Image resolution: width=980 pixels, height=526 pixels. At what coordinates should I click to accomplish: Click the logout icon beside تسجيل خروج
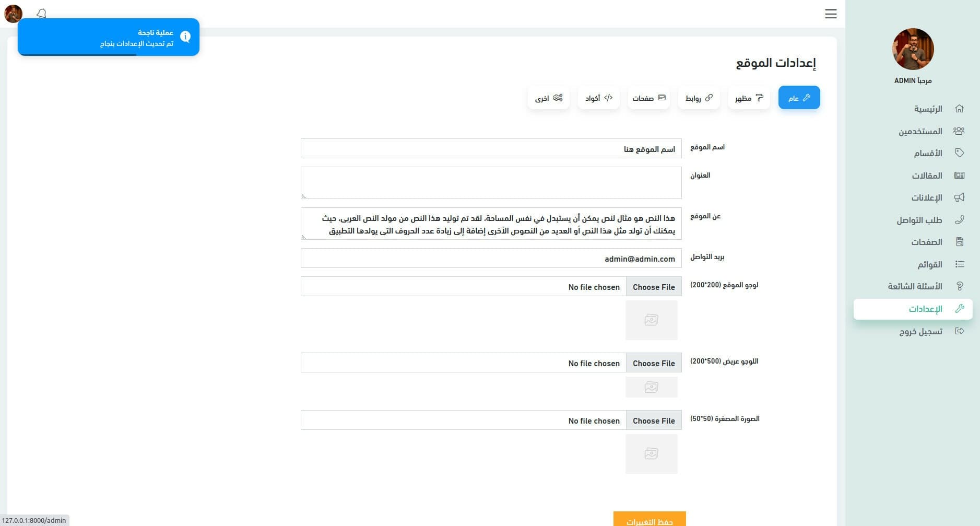pos(959,331)
